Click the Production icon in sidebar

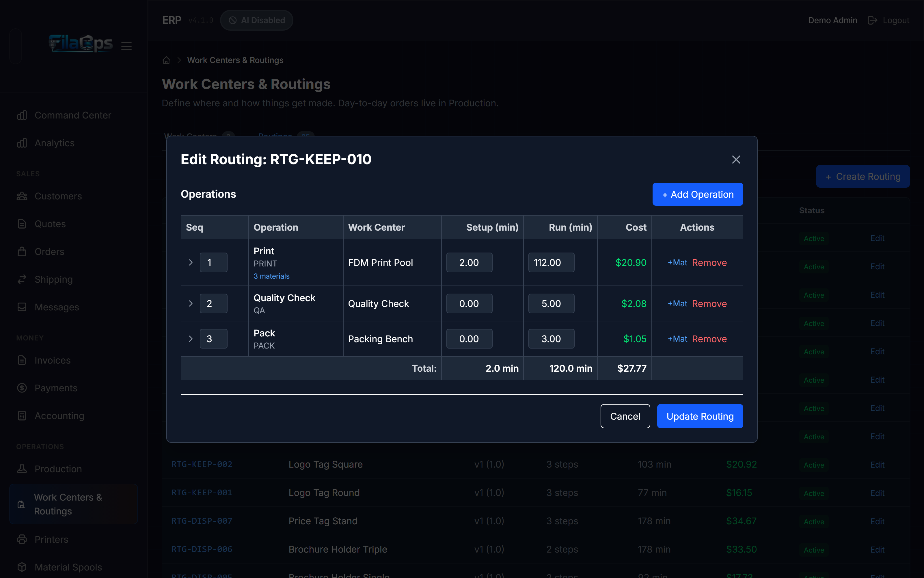coord(22,469)
